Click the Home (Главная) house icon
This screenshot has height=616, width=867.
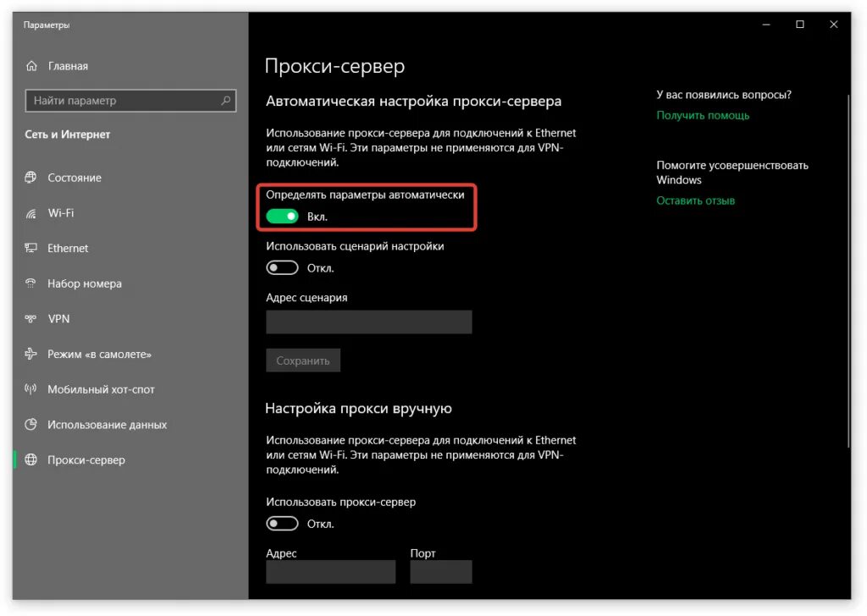point(31,66)
